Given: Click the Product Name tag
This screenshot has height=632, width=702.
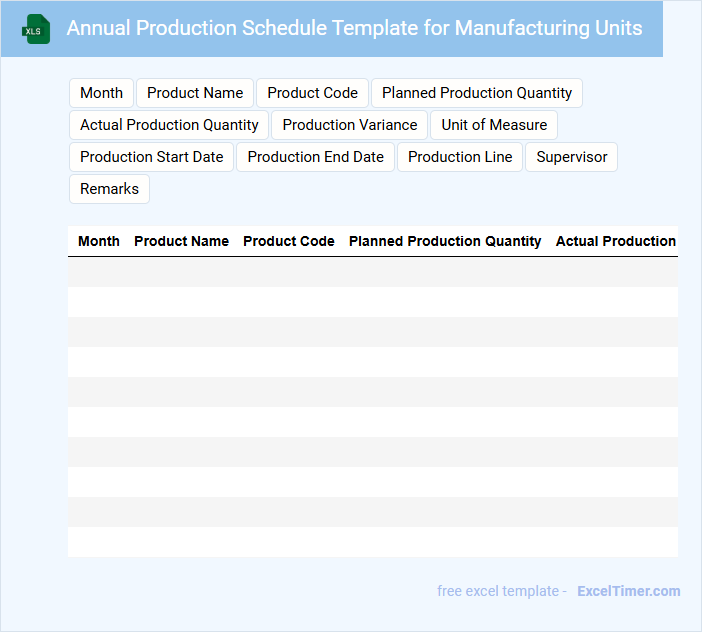Looking at the screenshot, I should coord(195,93).
